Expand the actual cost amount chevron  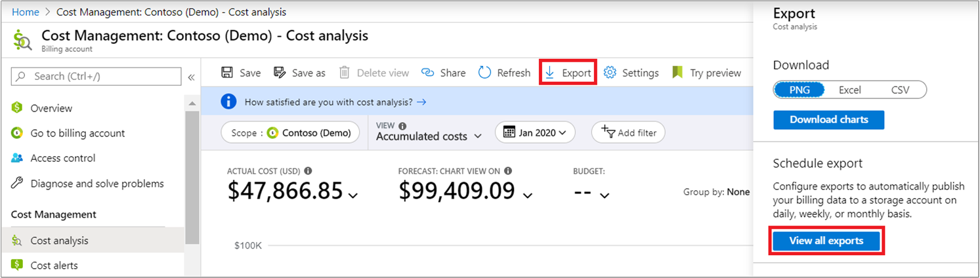(353, 195)
